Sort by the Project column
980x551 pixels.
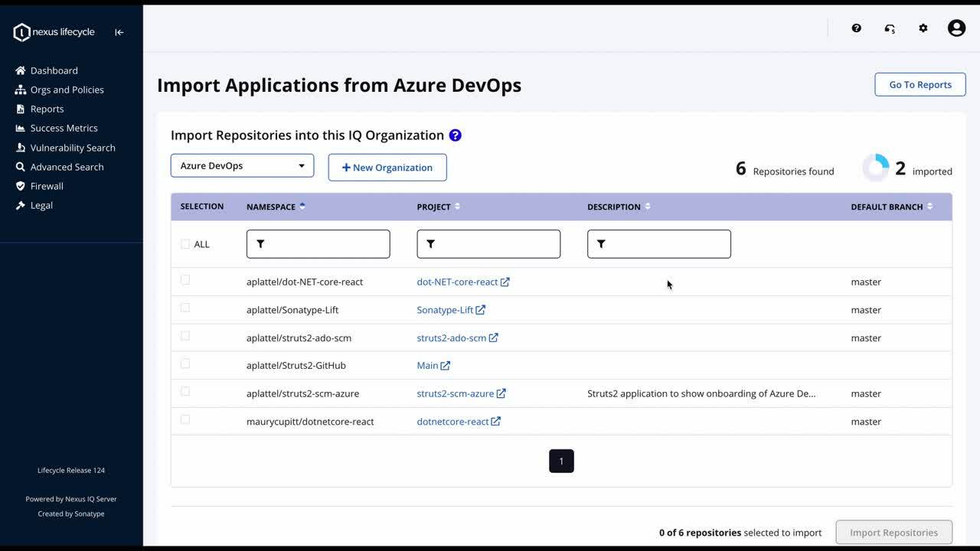pyautogui.click(x=438, y=207)
